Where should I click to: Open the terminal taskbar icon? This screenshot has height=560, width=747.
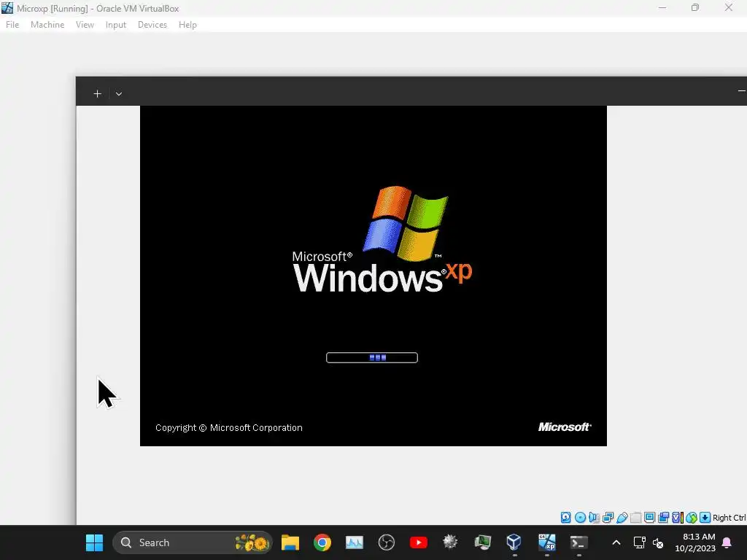578,542
